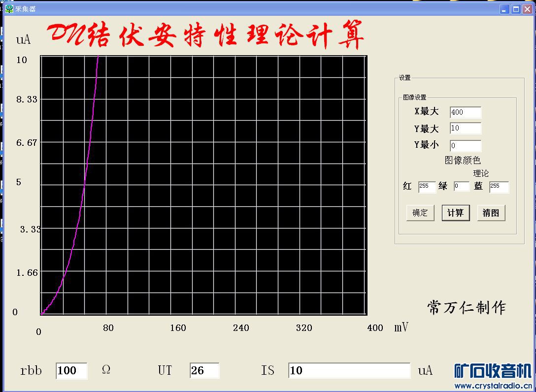Select the X最大 input field
536x392 pixels.
point(466,112)
